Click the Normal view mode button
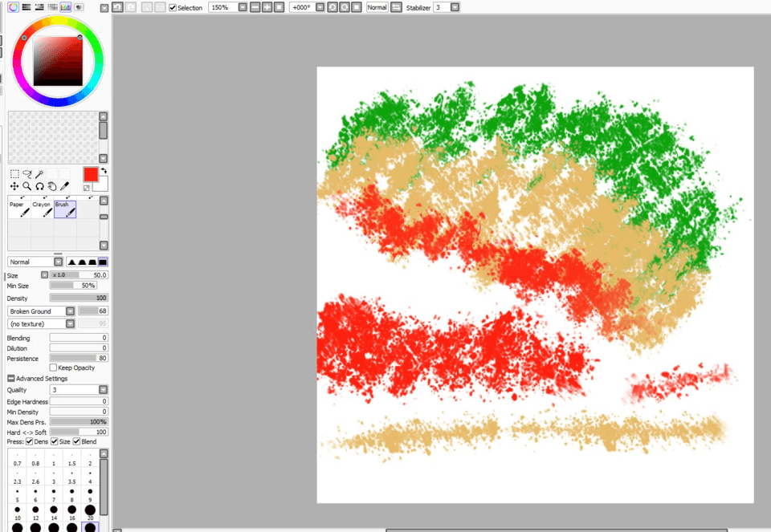Screen dimensions: 771x532 pyautogui.click(x=377, y=7)
